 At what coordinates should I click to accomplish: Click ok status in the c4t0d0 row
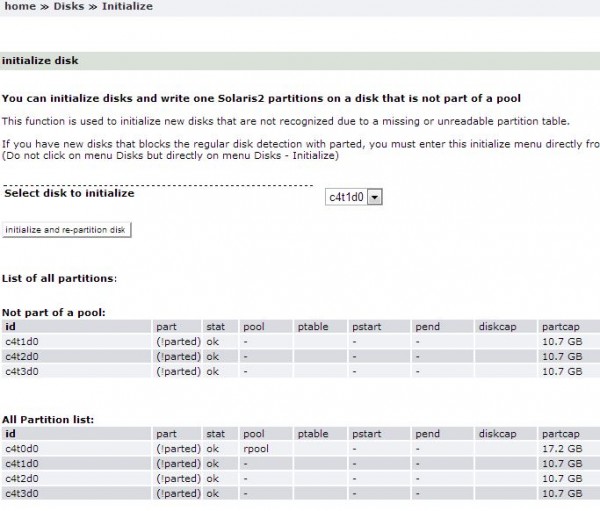tap(212, 449)
